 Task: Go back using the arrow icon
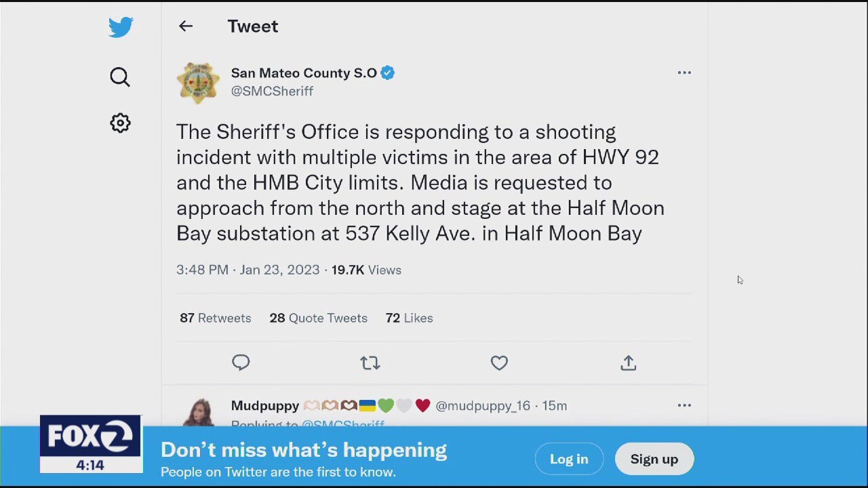pyautogui.click(x=186, y=26)
